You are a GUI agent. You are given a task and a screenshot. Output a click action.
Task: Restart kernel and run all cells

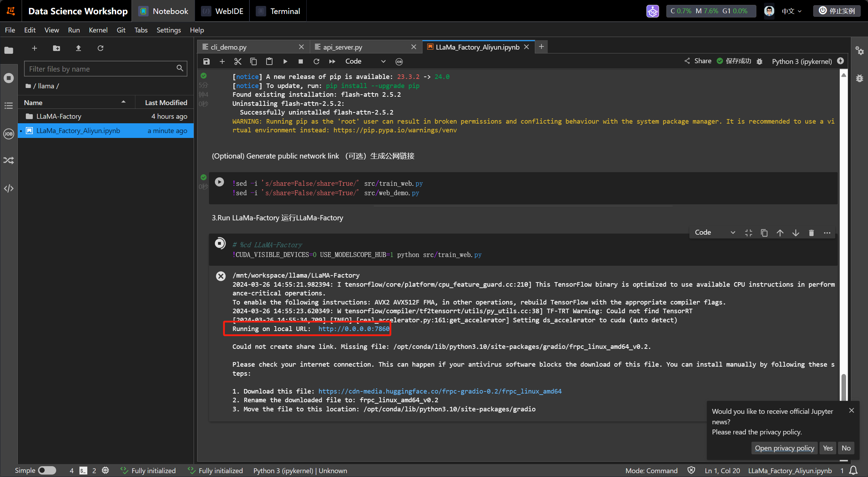click(332, 61)
